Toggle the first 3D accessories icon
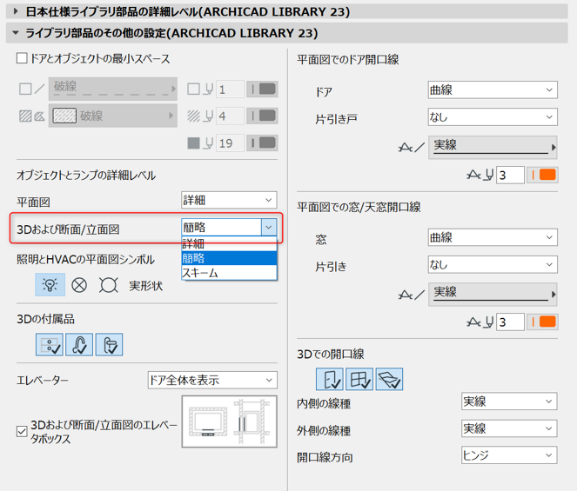The width and height of the screenshot is (577, 491). [49, 345]
